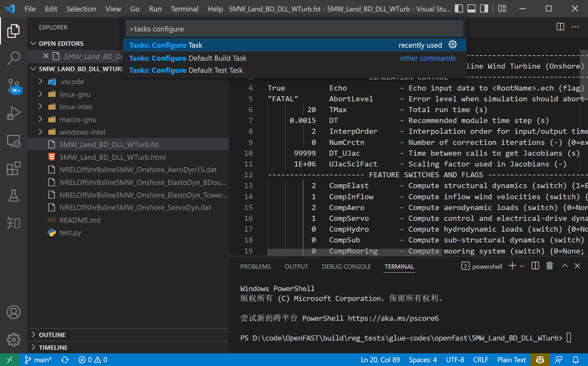Open the Search view in the activity bar
Screen dimensions: 588x366
pos(13,58)
